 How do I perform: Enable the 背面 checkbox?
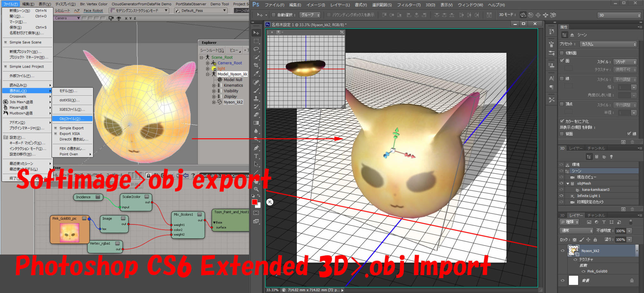click(x=562, y=134)
